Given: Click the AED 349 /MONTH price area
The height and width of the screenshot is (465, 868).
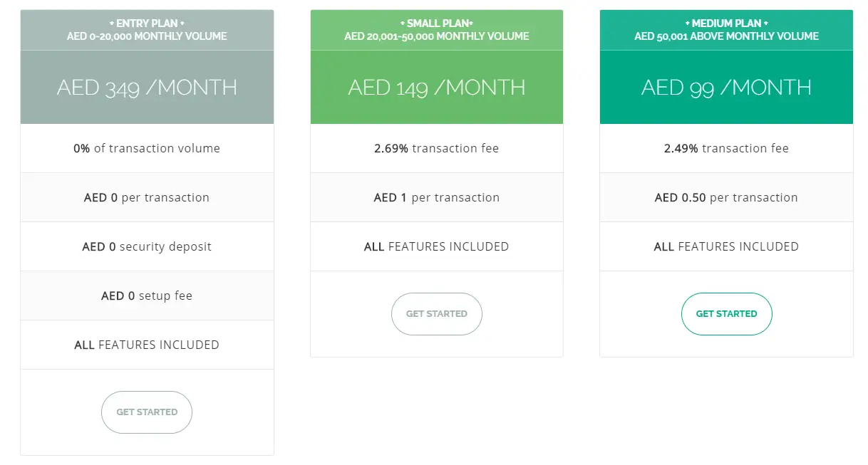Looking at the screenshot, I should coord(147,87).
